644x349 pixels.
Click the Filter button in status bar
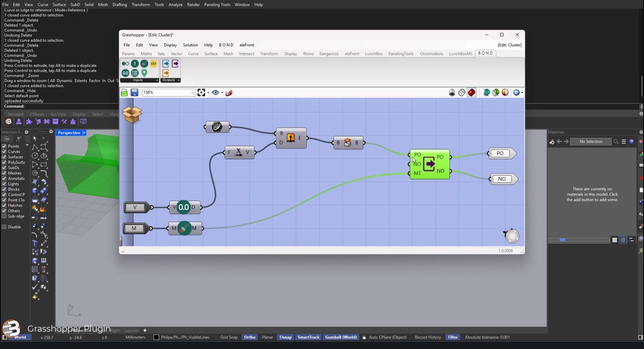point(453,337)
